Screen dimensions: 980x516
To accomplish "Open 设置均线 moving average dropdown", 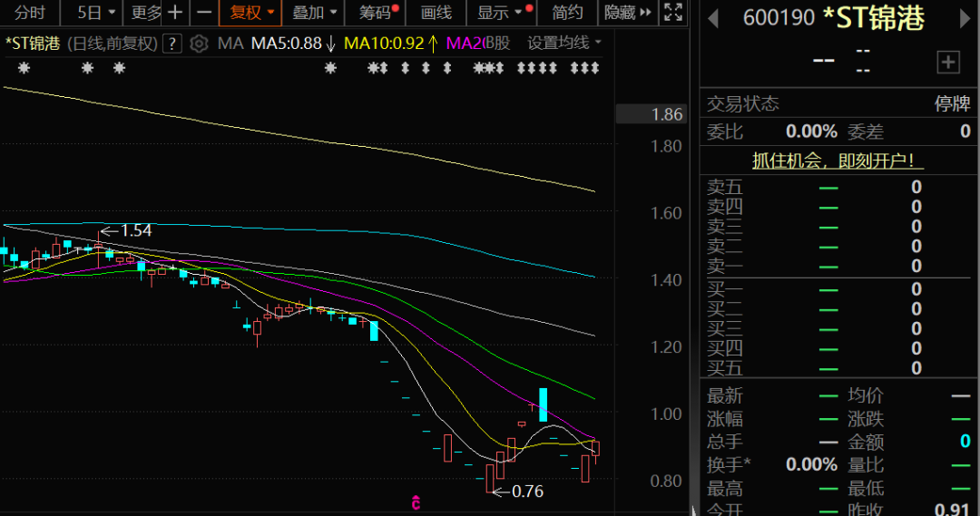I will (565, 43).
